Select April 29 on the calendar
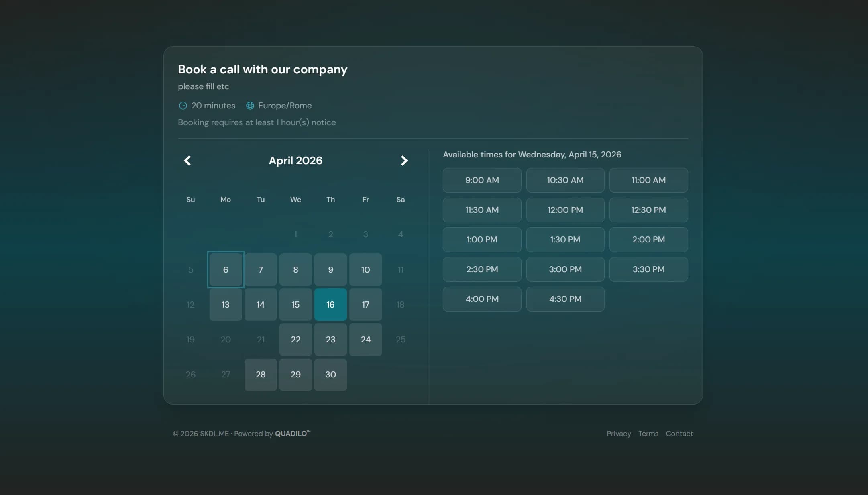Screen dimensions: 868x495 point(295,375)
